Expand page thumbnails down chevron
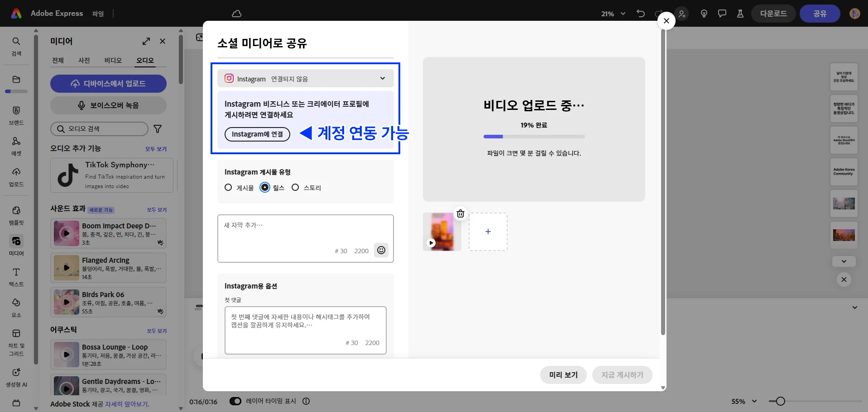The image size is (868, 412). [x=844, y=261]
